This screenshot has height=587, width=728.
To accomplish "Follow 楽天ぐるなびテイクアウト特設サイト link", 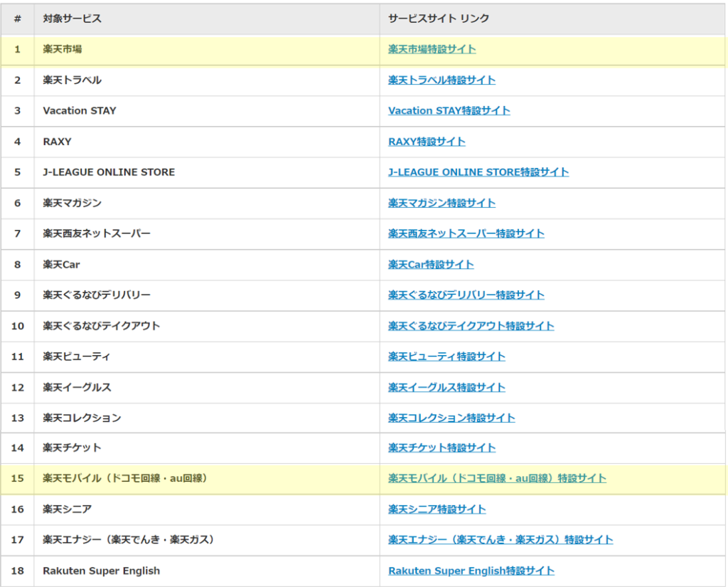I will 471,327.
